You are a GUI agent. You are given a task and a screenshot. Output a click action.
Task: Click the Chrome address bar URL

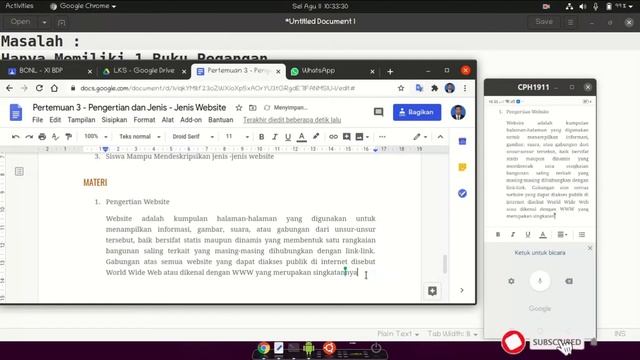(218, 88)
